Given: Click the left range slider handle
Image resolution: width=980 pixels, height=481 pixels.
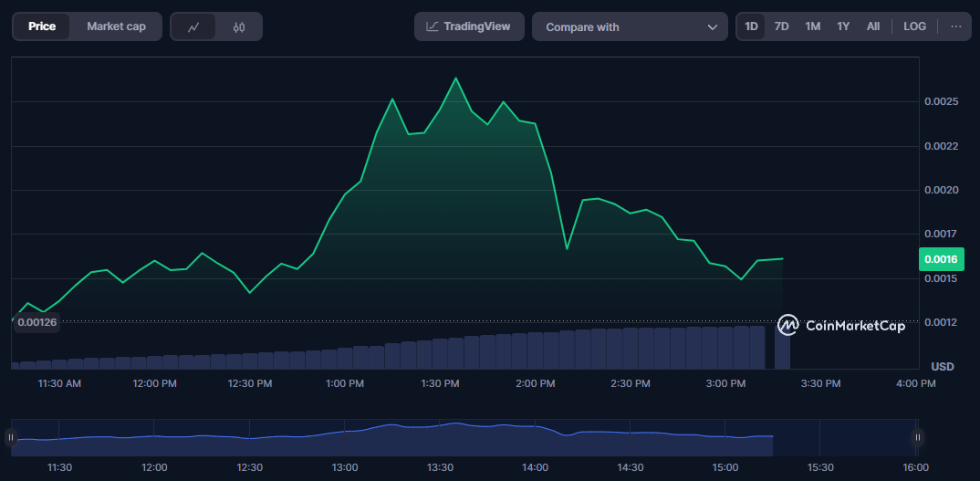Looking at the screenshot, I should point(12,438).
